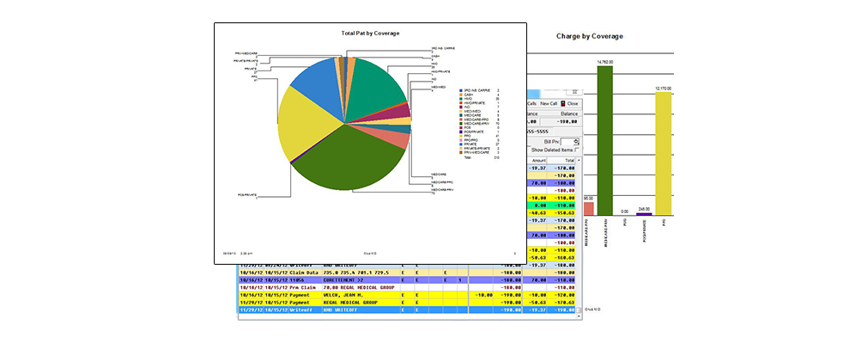
Task: Select the Claim Data 735.0 ledger row
Action: [x=343, y=271]
